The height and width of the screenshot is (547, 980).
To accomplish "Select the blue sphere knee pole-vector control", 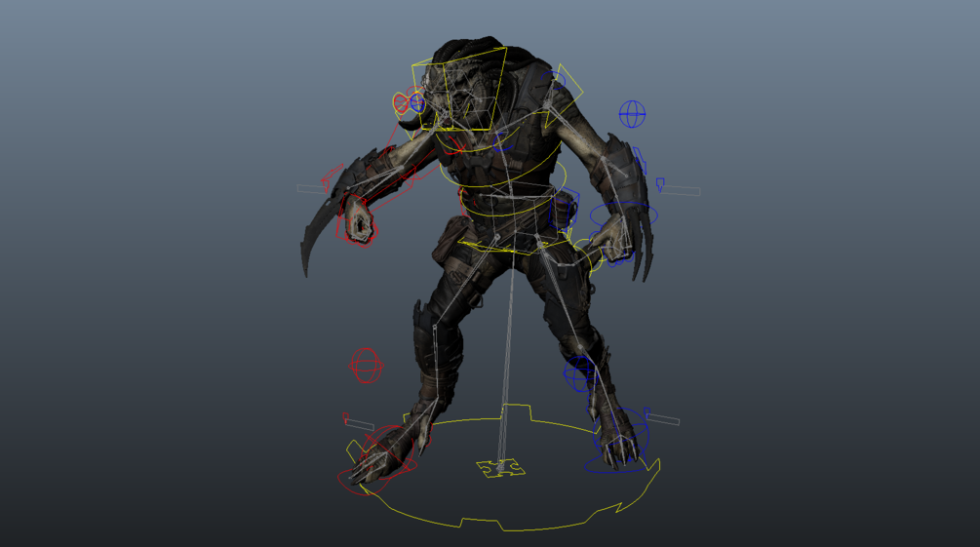I will click(x=579, y=373).
